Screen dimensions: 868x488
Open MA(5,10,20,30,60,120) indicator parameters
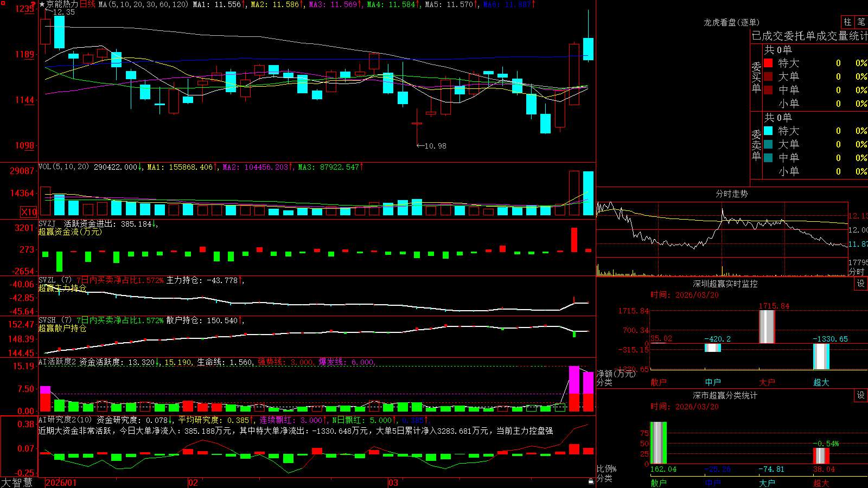click(x=143, y=4)
